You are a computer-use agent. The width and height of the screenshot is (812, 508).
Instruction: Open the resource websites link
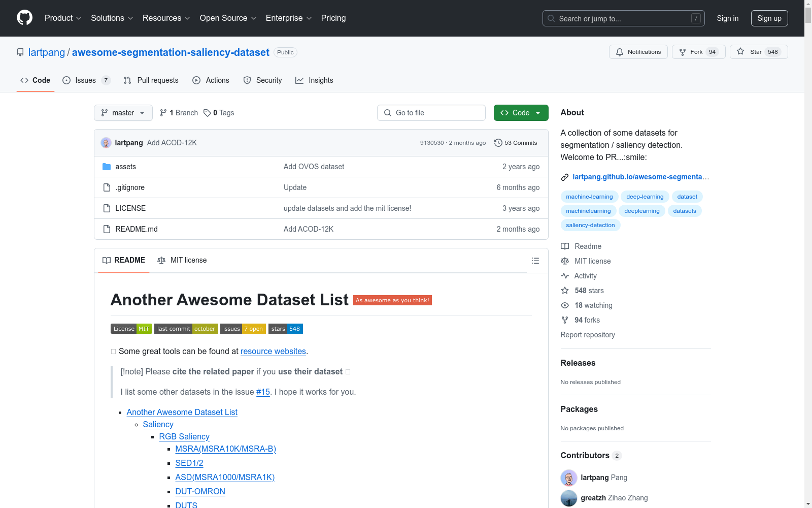pyautogui.click(x=273, y=351)
